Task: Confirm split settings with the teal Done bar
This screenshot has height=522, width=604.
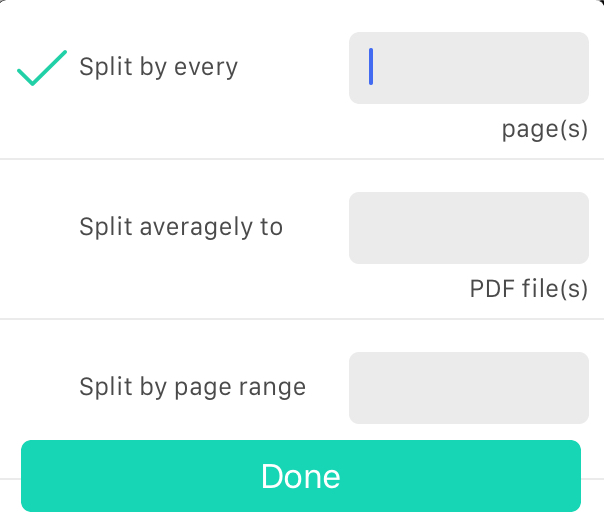Action: point(301,476)
